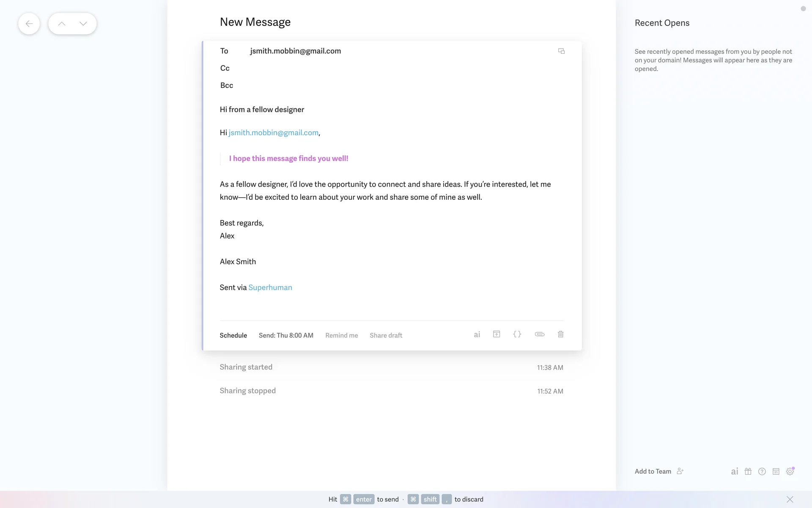Click Share draft option
Viewport: 812px width, 508px height.
(386, 335)
